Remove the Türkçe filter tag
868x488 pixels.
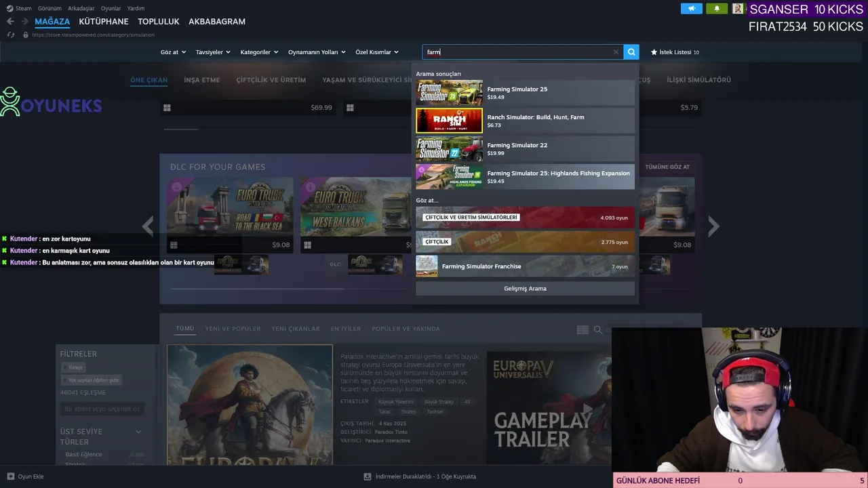73,367
